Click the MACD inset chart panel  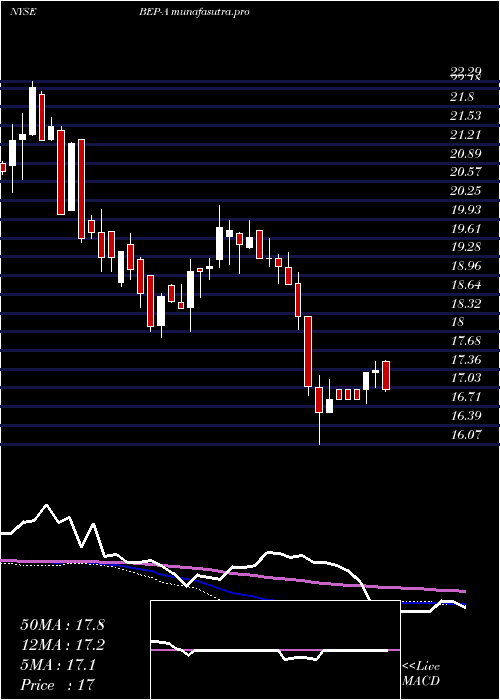[275, 650]
